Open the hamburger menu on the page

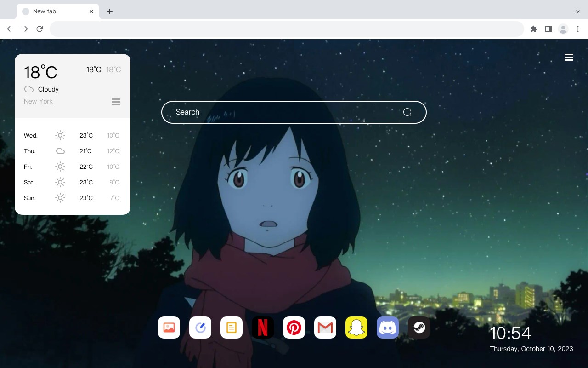pos(569,57)
